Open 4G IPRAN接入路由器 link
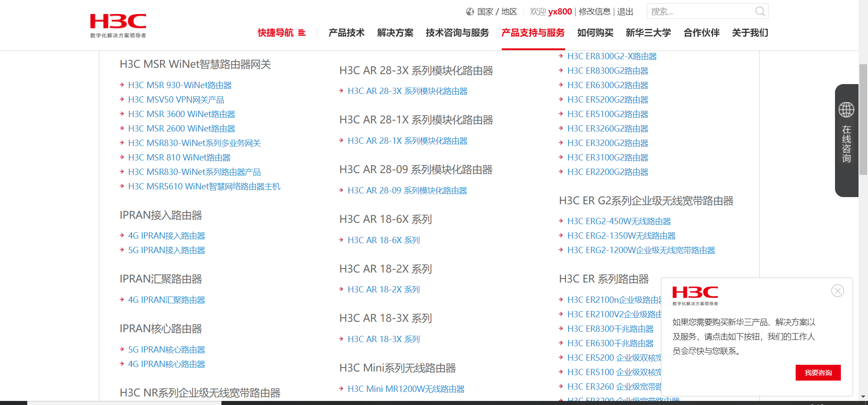The width and height of the screenshot is (868, 405). [167, 235]
